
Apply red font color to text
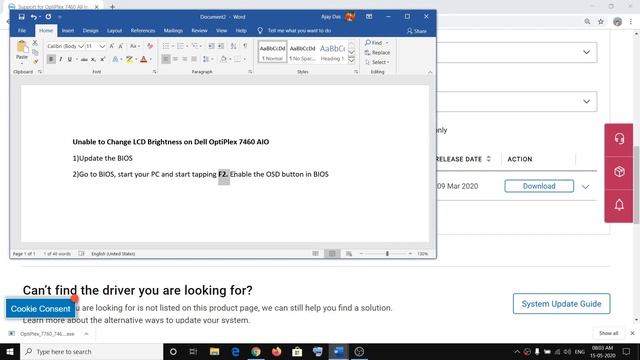144,60
